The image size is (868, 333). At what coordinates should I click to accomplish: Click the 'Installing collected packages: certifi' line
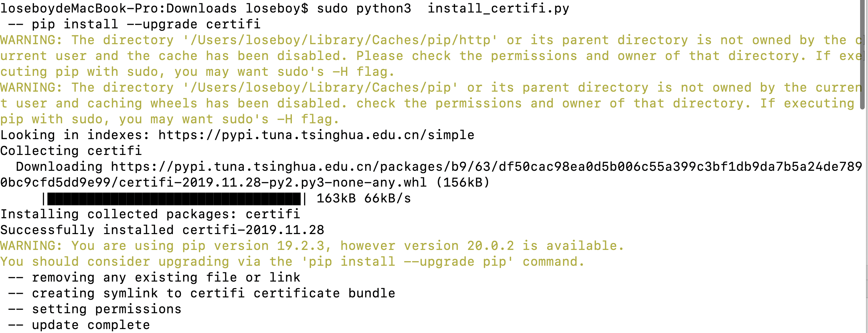(150, 214)
